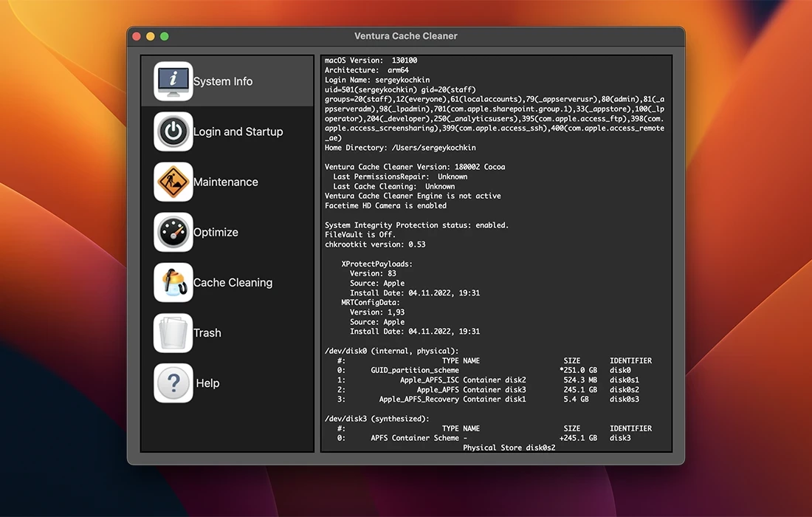The height and width of the screenshot is (517, 812).
Task: Select the Maintenance road-work sign icon
Action: (173, 182)
